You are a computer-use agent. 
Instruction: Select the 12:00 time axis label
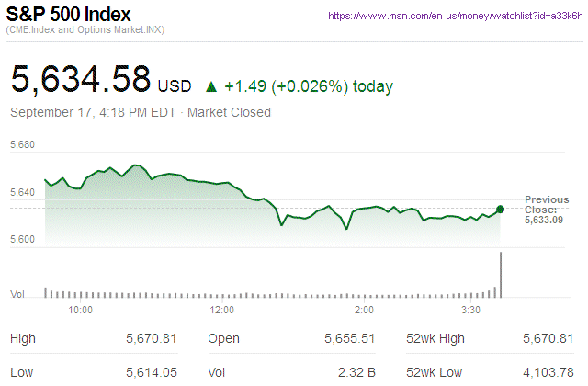tap(222, 311)
